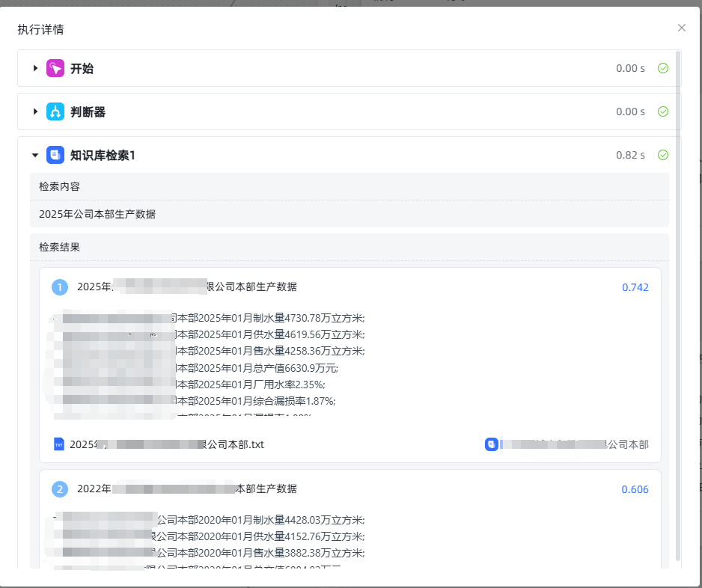
Task: Click the line 2025年01月综合漏损率1.87%
Action: pyautogui.click(x=266, y=401)
